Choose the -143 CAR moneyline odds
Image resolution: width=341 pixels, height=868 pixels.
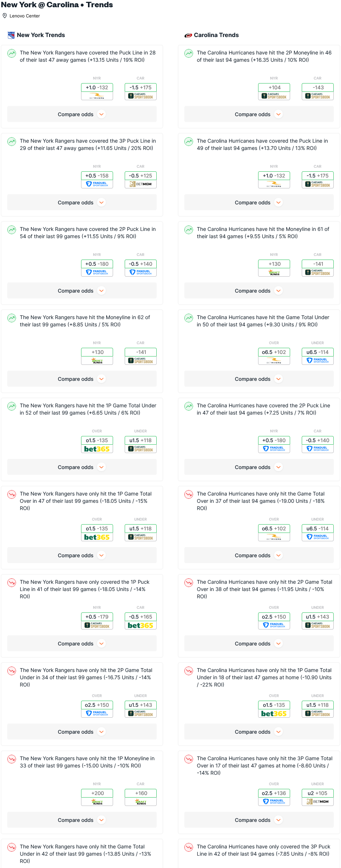[317, 87]
